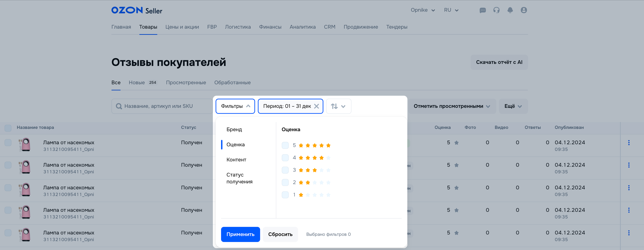Collapse the Фильтры dropdown
This screenshot has height=250, width=644.
pos(235,106)
